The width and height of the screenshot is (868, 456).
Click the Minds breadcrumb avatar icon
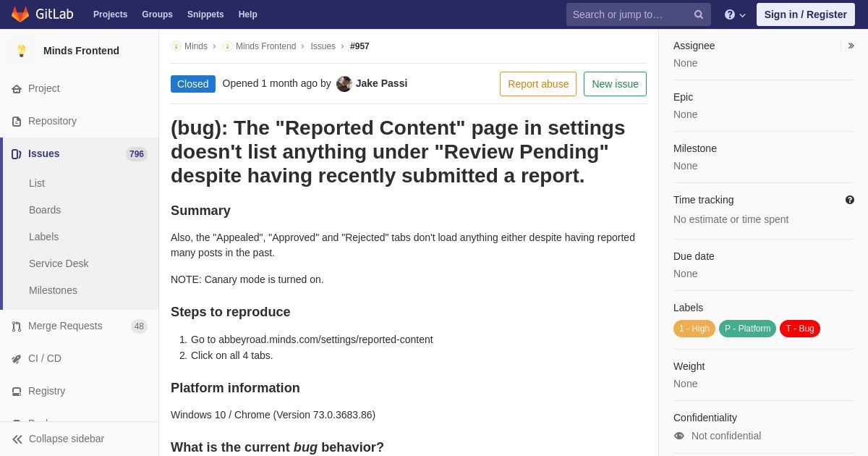click(176, 46)
